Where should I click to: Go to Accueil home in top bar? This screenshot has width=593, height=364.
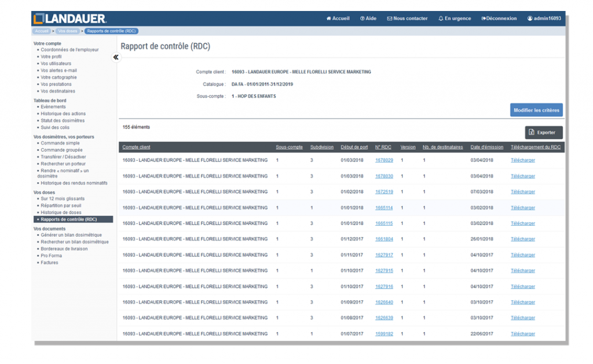click(x=338, y=19)
